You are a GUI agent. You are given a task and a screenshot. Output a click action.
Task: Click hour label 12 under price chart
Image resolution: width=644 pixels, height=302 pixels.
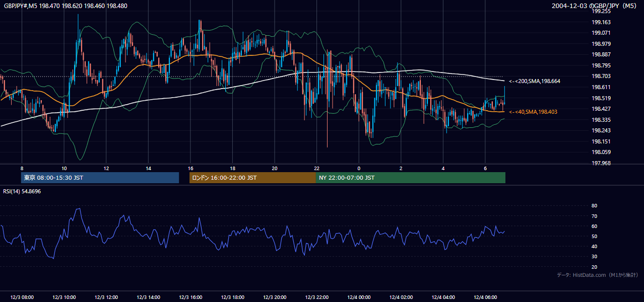tap(106, 168)
